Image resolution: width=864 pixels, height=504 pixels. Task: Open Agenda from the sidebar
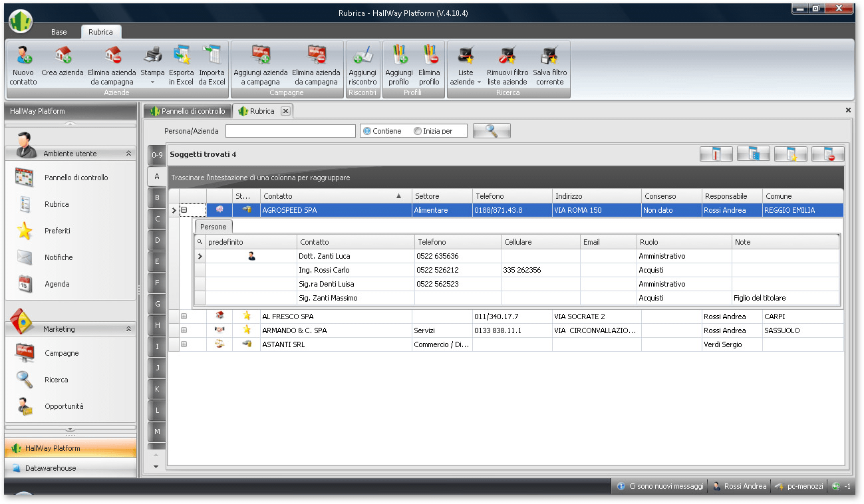click(57, 284)
